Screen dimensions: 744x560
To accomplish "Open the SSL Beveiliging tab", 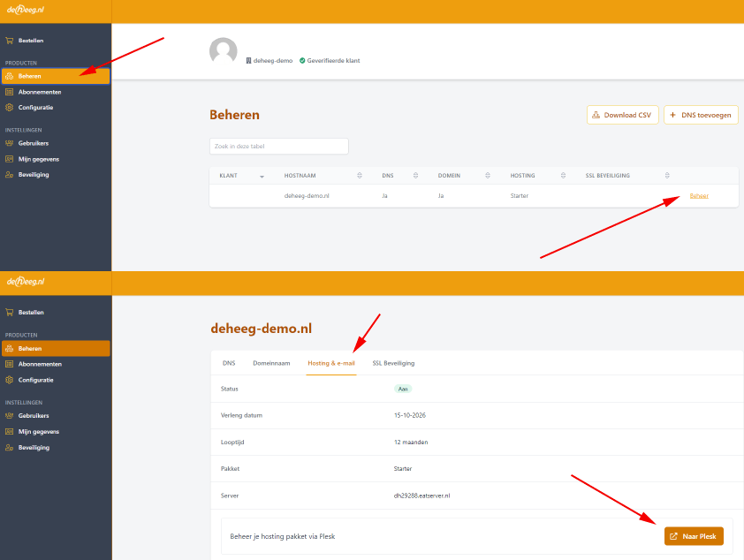I will (x=393, y=363).
